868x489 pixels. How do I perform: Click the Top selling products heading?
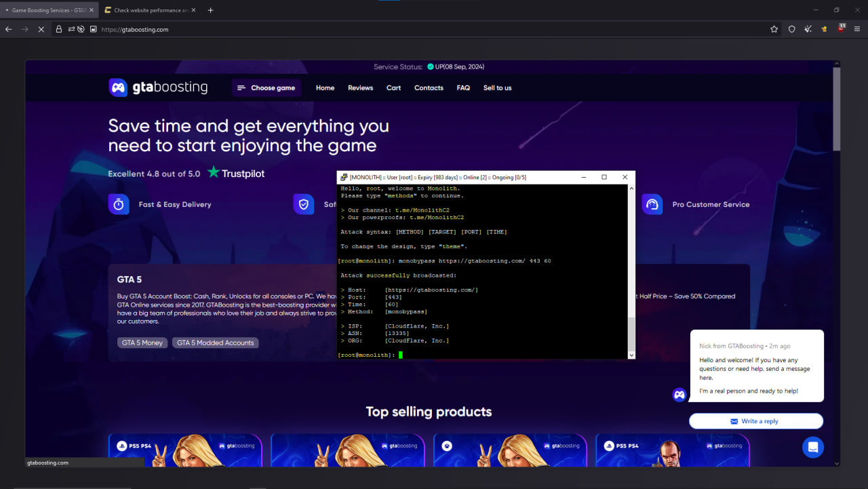tap(429, 412)
